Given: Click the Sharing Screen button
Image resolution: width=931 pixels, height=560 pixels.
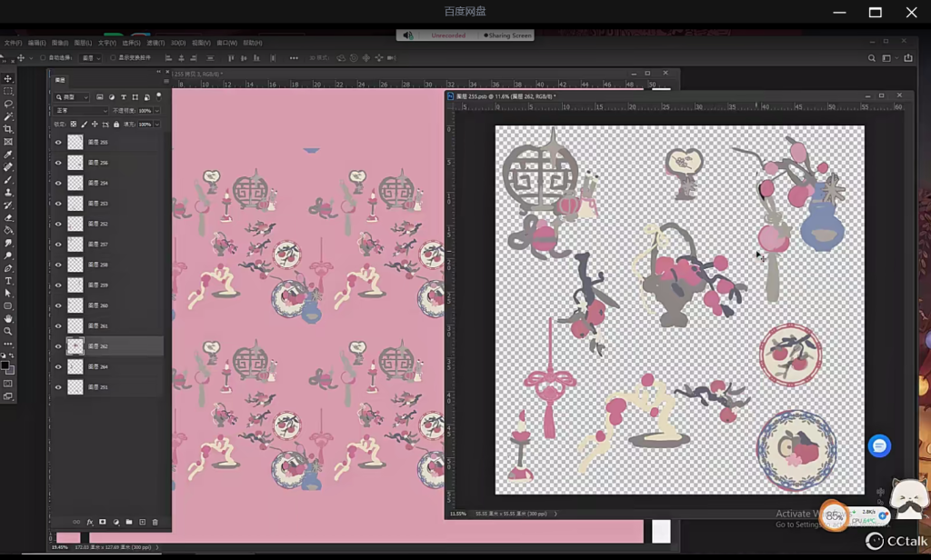Looking at the screenshot, I should tap(507, 35).
